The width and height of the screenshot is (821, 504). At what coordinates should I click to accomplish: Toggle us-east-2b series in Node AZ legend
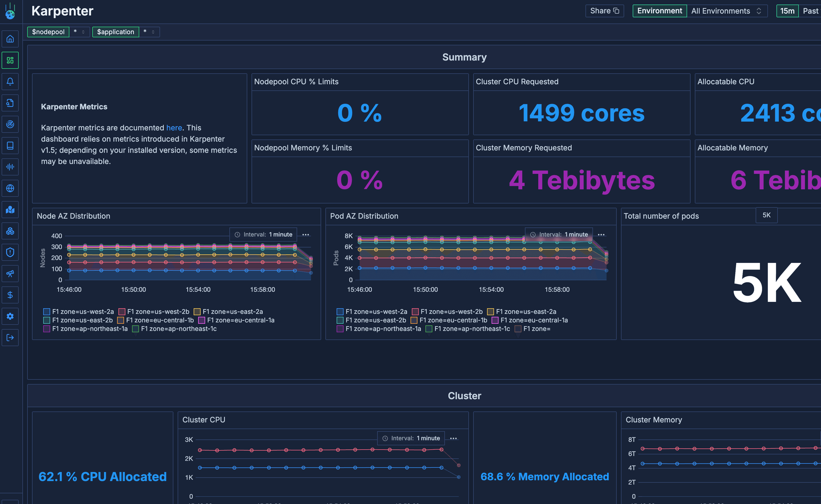pyautogui.click(x=78, y=320)
